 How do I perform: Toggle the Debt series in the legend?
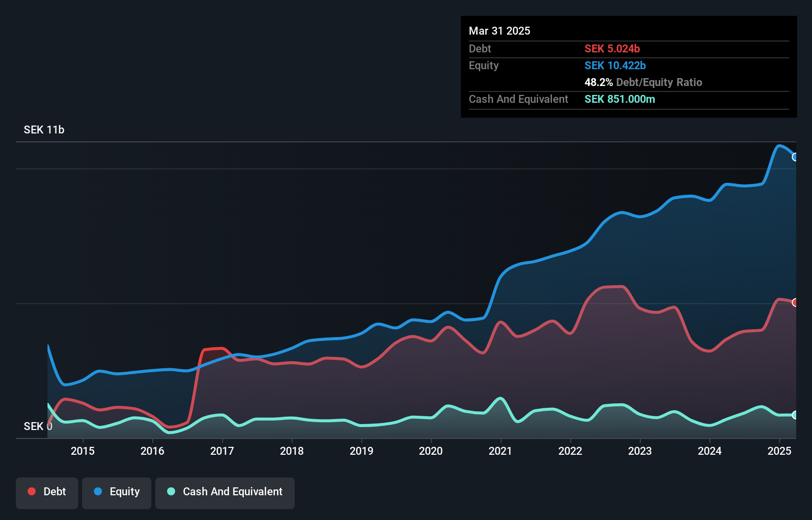[x=47, y=492]
